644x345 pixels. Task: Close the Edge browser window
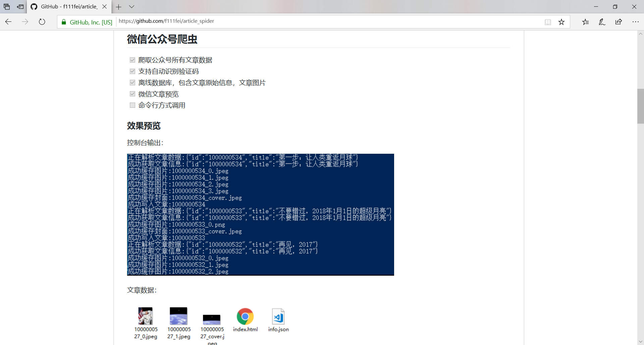point(634,7)
